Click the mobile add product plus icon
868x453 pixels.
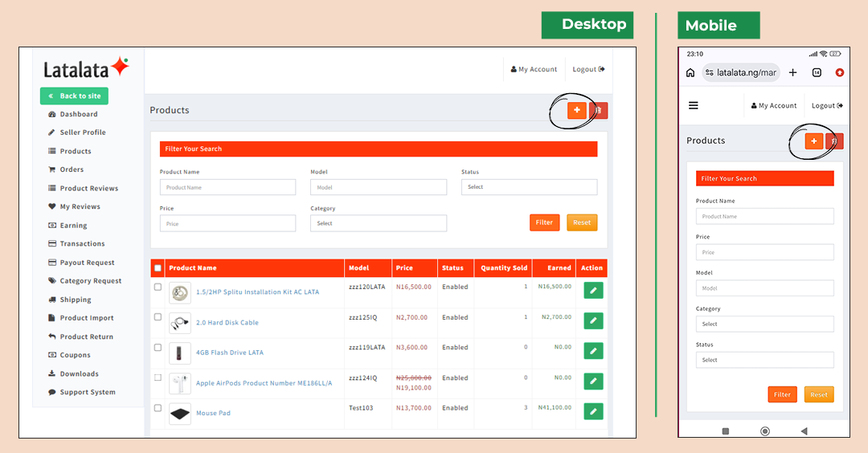pos(813,141)
